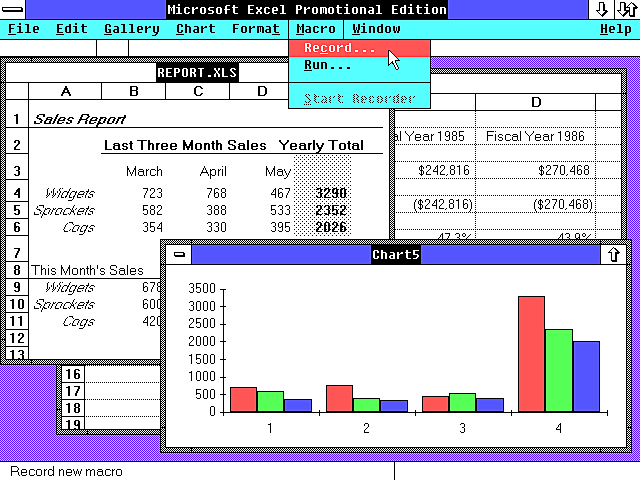
Task: Click Widgets label in row 4
Action: pyautogui.click(x=70, y=193)
